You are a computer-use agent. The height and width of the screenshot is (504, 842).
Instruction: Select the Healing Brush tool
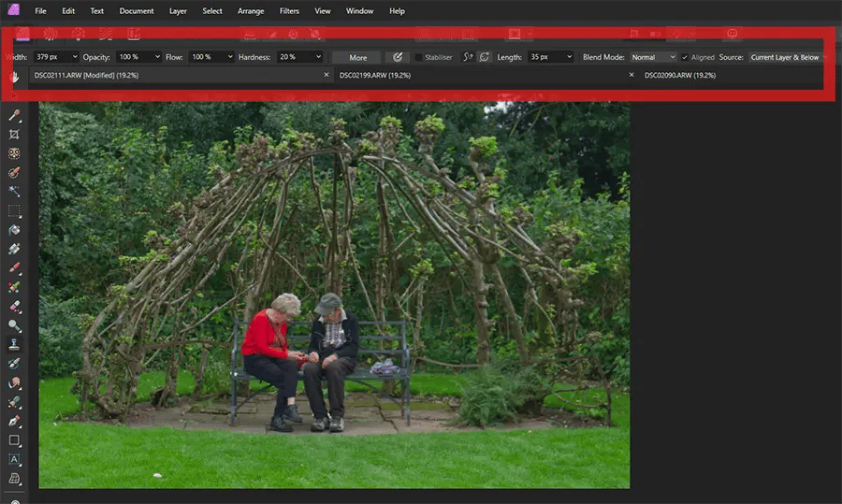click(14, 402)
